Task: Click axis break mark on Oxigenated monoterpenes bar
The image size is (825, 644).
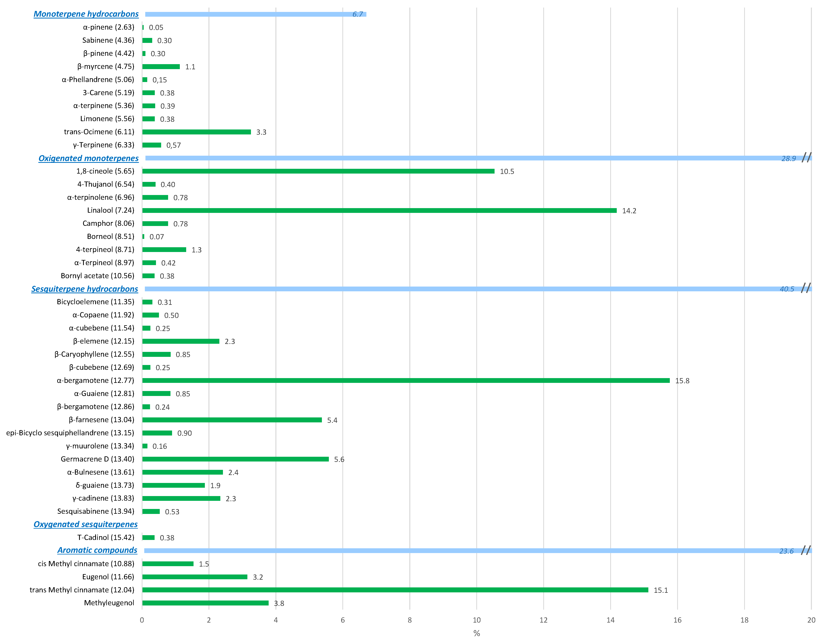Action: 807,157
